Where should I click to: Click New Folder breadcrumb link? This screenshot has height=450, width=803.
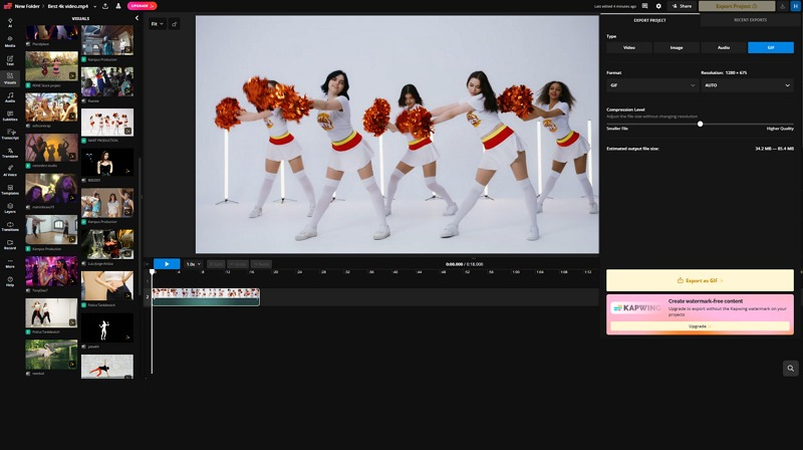click(x=27, y=6)
